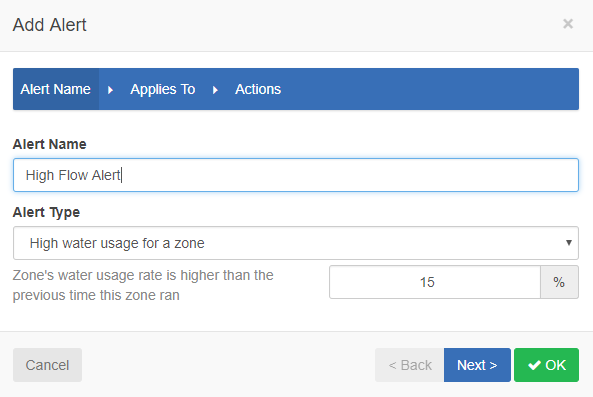The width and height of the screenshot is (593, 397).
Task: Confirm with the green OK button
Action: 546,365
